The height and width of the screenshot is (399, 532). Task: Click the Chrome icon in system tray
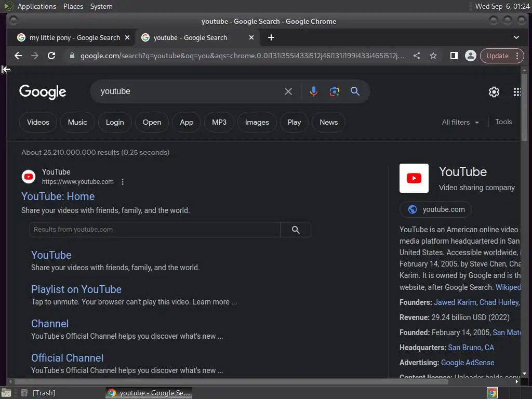493,393
